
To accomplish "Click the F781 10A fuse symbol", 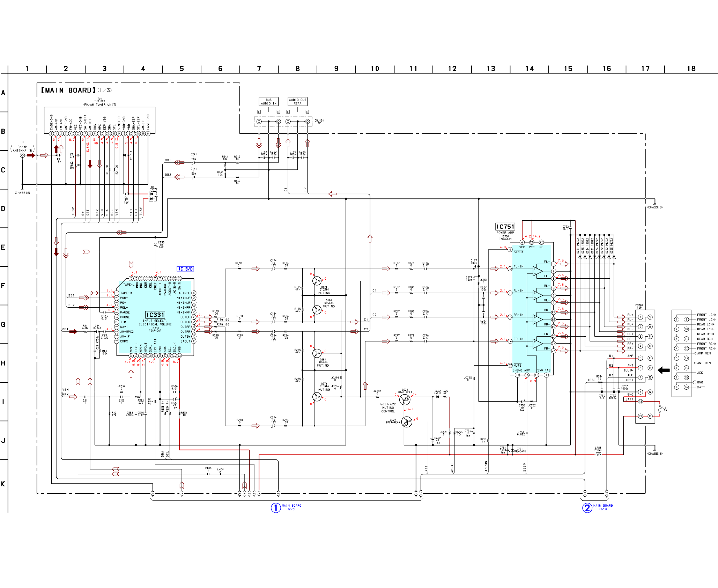I will click(659, 409).
